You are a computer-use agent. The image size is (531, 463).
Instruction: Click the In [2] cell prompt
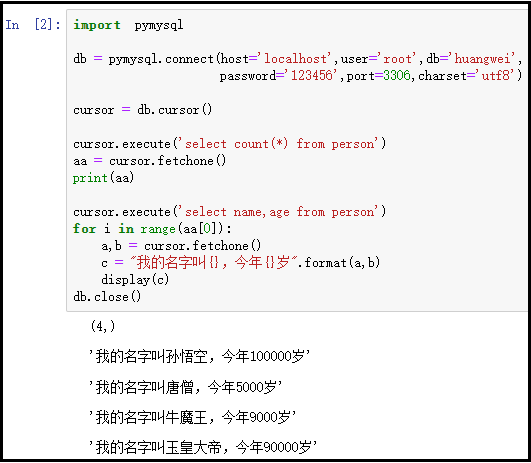(x=33, y=25)
